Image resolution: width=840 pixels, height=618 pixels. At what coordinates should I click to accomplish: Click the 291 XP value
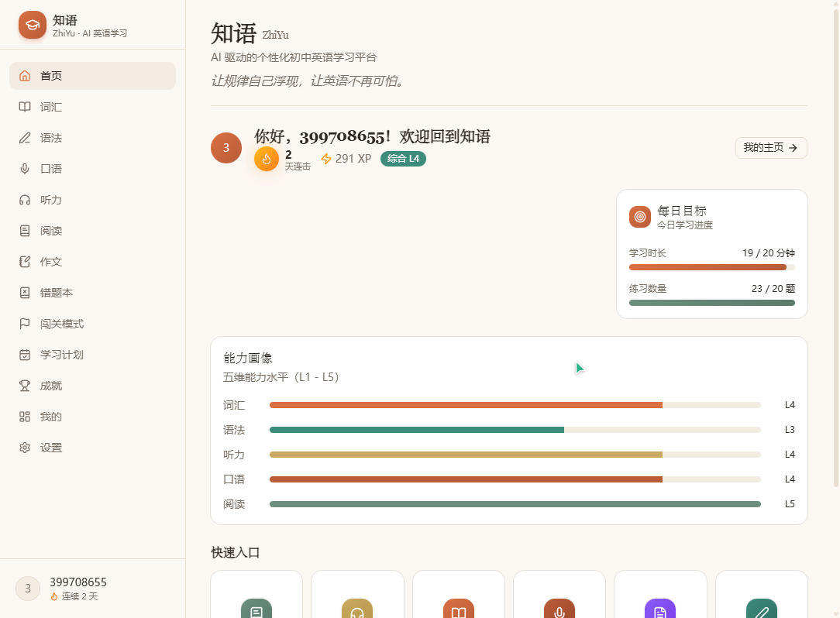[353, 159]
